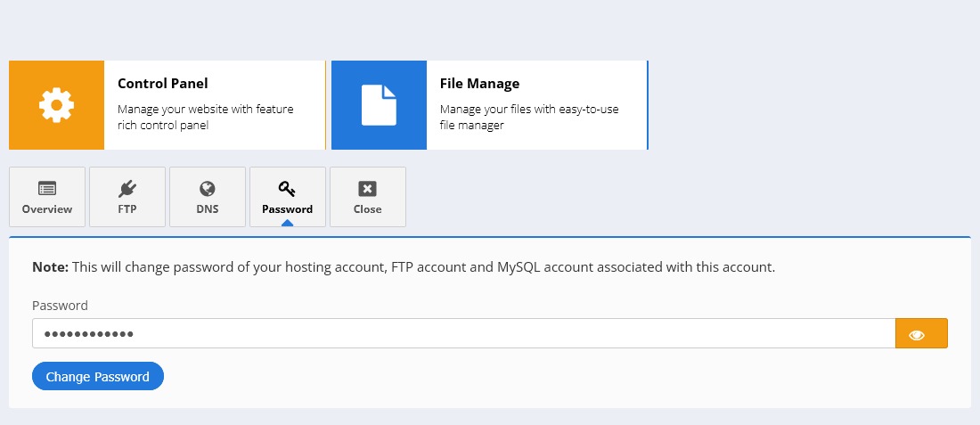The width and height of the screenshot is (980, 425).
Task: Open the File Manage title link
Action: [x=479, y=83]
